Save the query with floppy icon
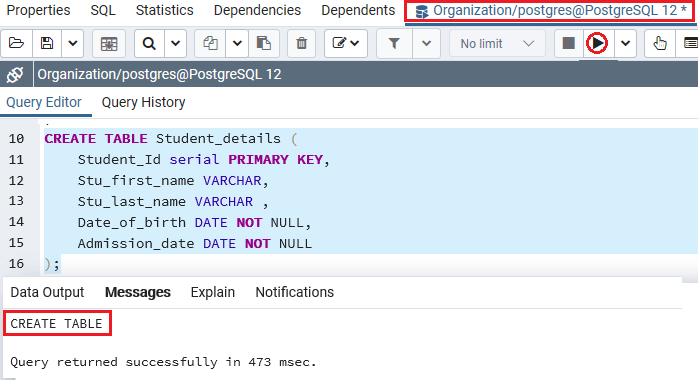The image size is (698, 380). [47, 44]
